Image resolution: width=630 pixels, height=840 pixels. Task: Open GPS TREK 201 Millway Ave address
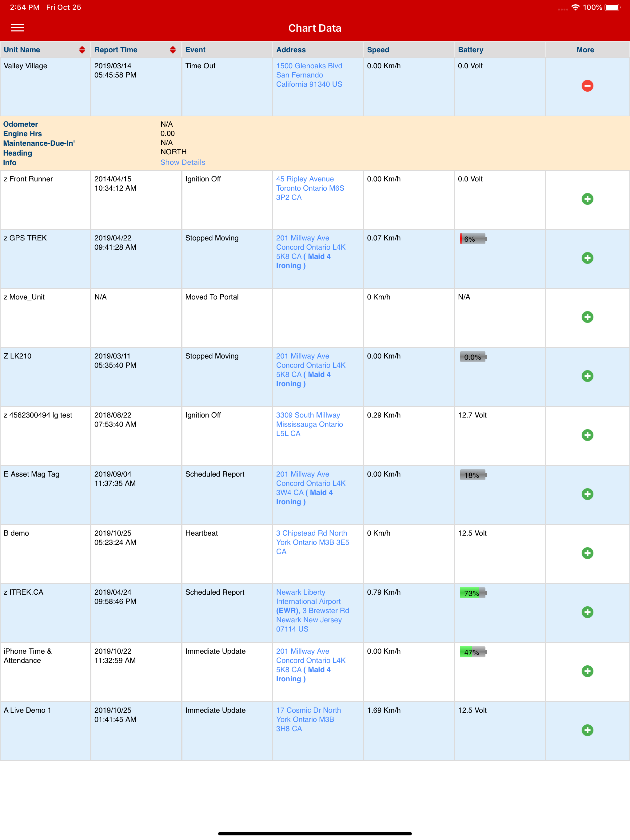(x=311, y=252)
